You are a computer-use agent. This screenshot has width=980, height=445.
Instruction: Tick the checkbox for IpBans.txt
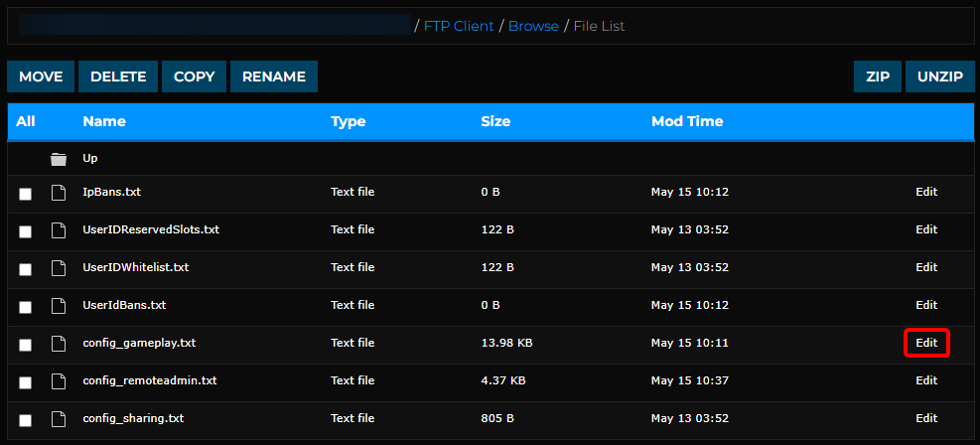tap(25, 195)
